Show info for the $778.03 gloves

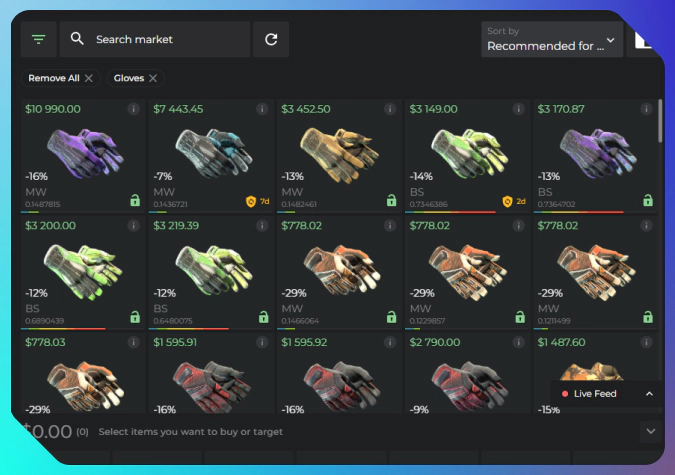[x=133, y=342]
